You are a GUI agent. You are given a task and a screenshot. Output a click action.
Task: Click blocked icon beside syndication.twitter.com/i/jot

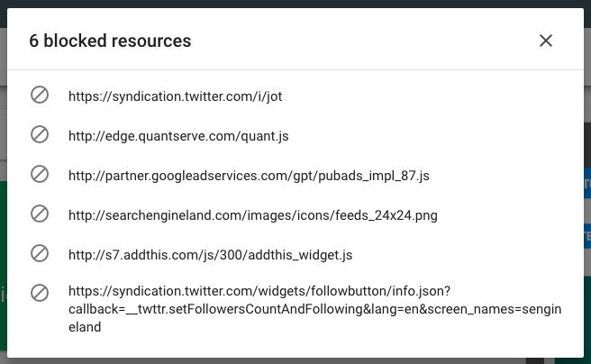[x=40, y=95]
